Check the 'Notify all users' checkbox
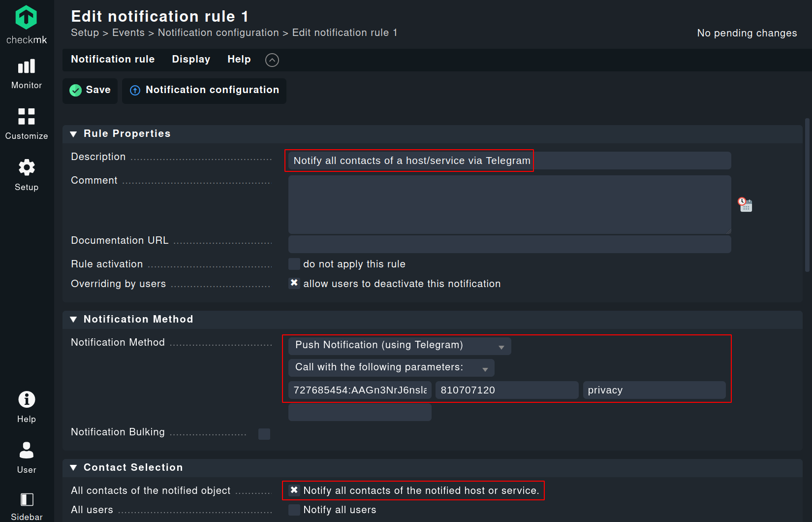 coord(294,510)
